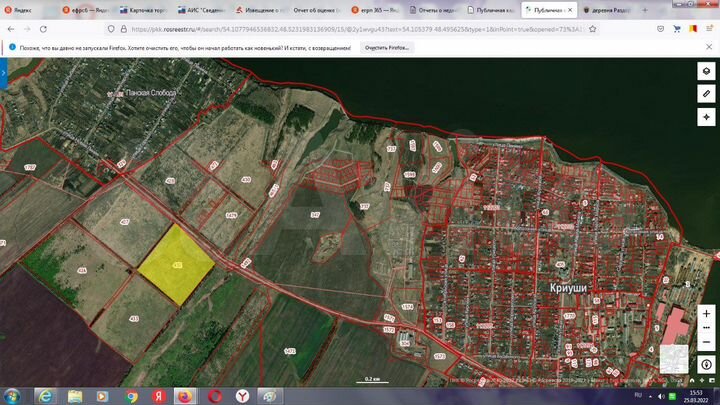Launch Opera browser from the taskbar

[214, 395]
